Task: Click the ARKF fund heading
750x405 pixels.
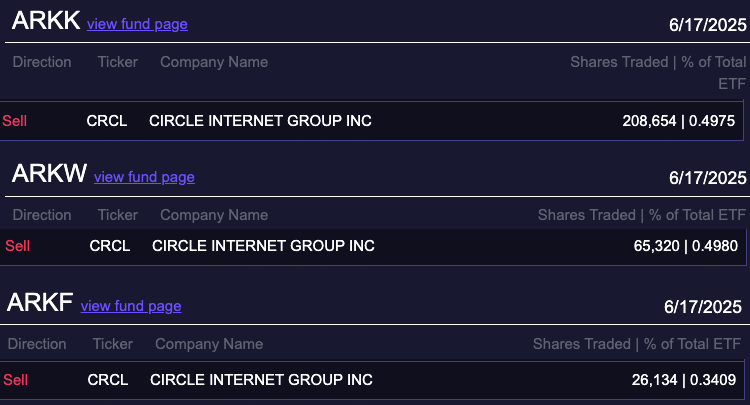Action: pyautogui.click(x=40, y=303)
